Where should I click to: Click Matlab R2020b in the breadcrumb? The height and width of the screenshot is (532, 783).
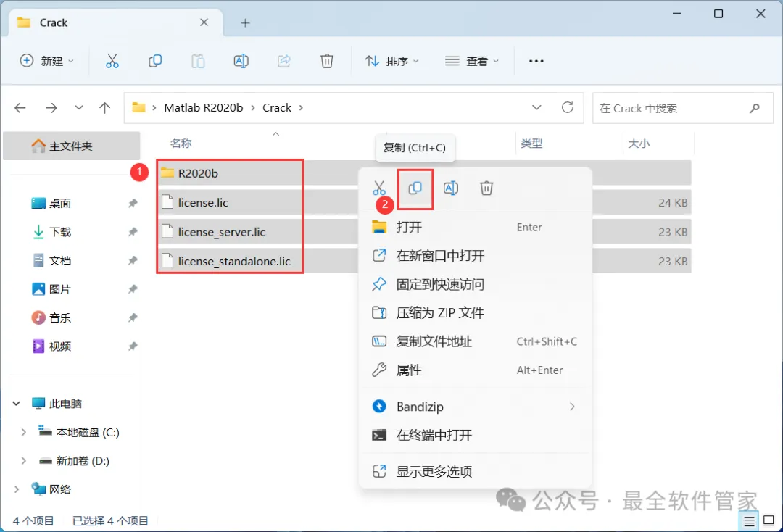tap(203, 108)
